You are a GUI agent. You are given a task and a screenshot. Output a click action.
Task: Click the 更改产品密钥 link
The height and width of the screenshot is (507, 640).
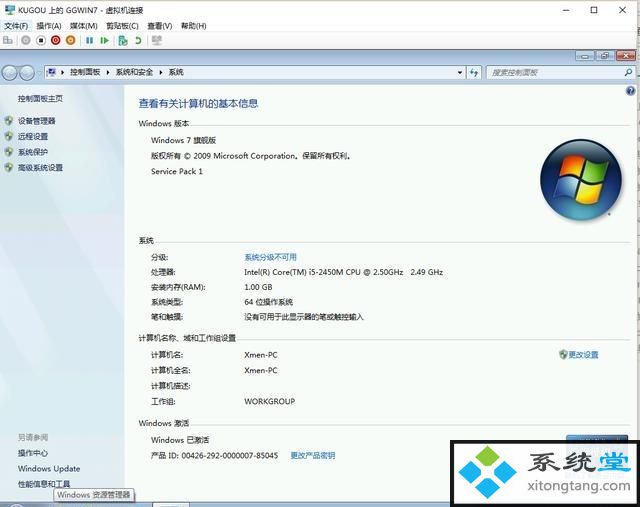pyautogui.click(x=313, y=455)
